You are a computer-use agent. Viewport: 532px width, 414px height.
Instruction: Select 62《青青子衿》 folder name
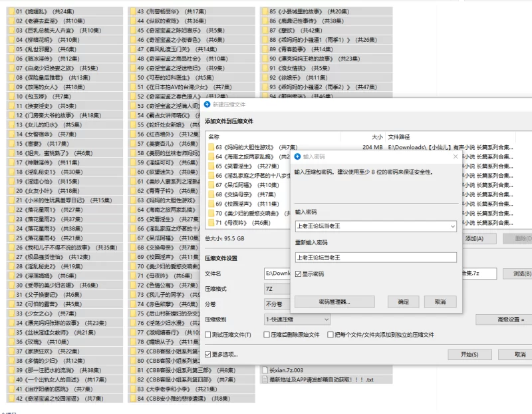168,191
